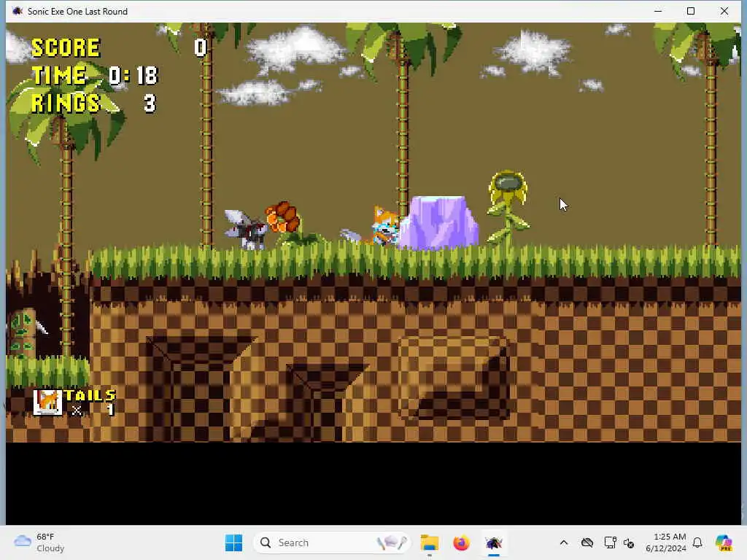Image resolution: width=747 pixels, height=560 pixels.
Task: Open Copilot preview from the taskbar
Action: point(724,542)
